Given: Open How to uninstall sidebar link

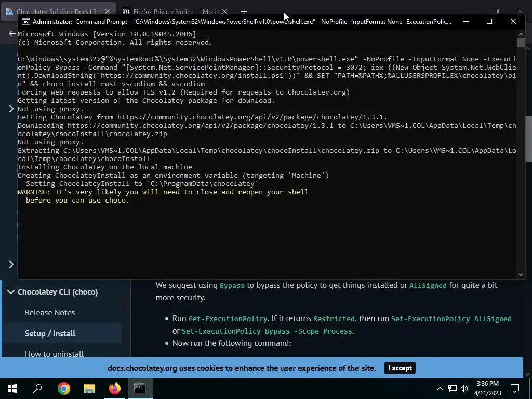Looking at the screenshot, I should [x=54, y=354].
